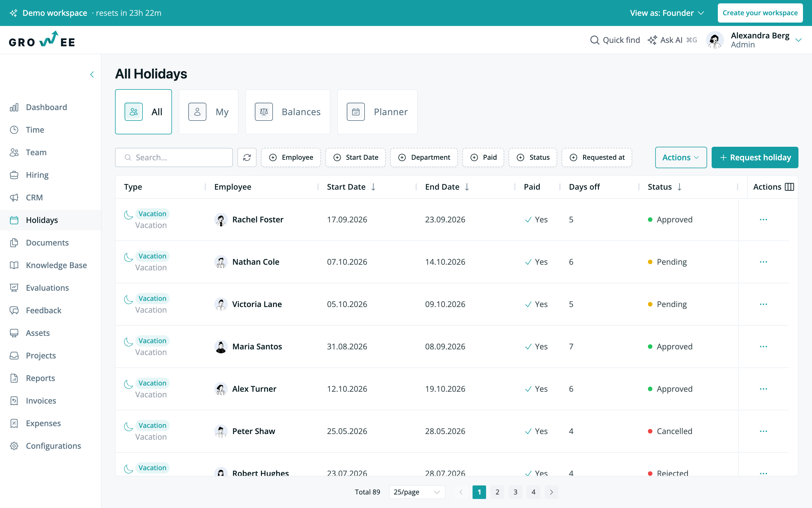Click Nathan Cole start date 07.10.2026
812x508 pixels.
click(347, 262)
